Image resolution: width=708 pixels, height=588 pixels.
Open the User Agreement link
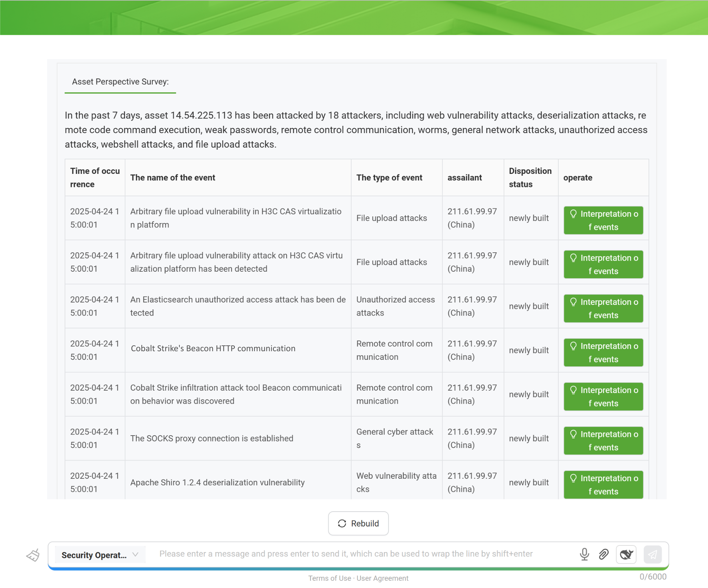click(382, 578)
